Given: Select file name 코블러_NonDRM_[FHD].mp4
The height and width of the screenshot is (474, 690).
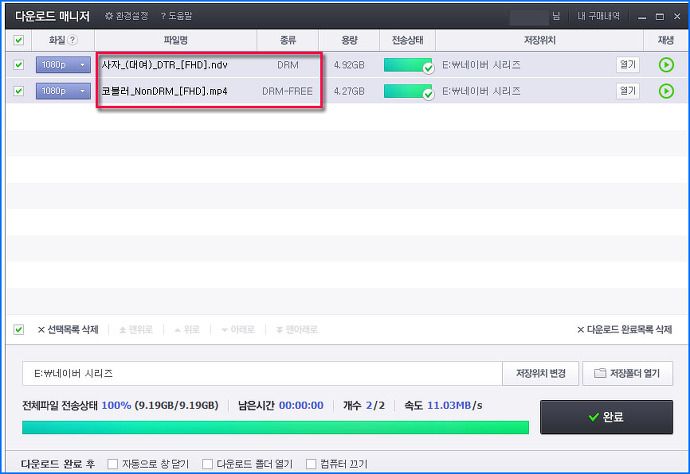Looking at the screenshot, I should [165, 91].
